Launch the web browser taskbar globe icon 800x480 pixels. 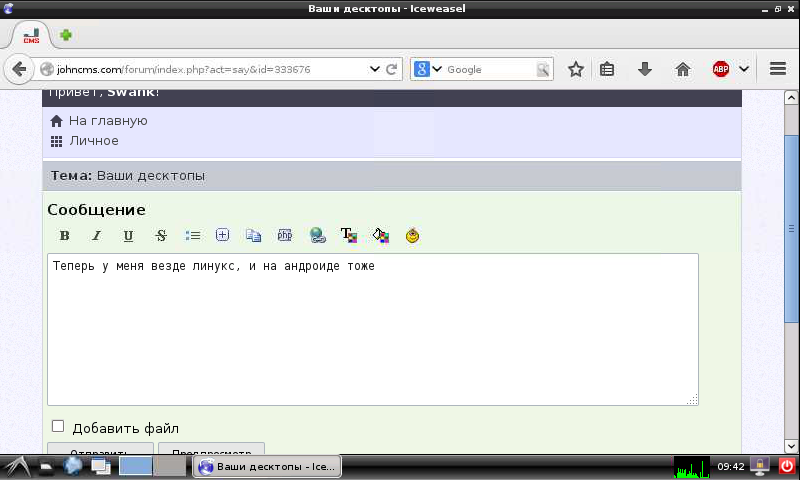click(x=72, y=466)
